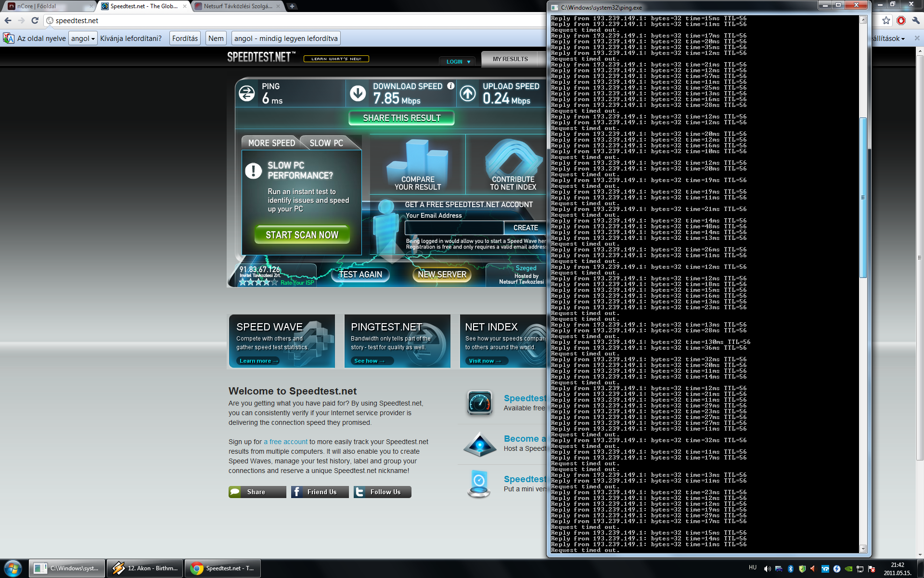This screenshot has width=924, height=578.
Task: Click the Fordítás translate button
Action: point(185,39)
